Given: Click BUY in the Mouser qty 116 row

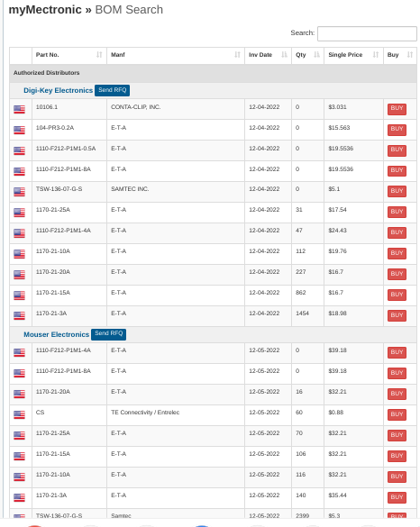Looking at the screenshot, I should point(397,477).
